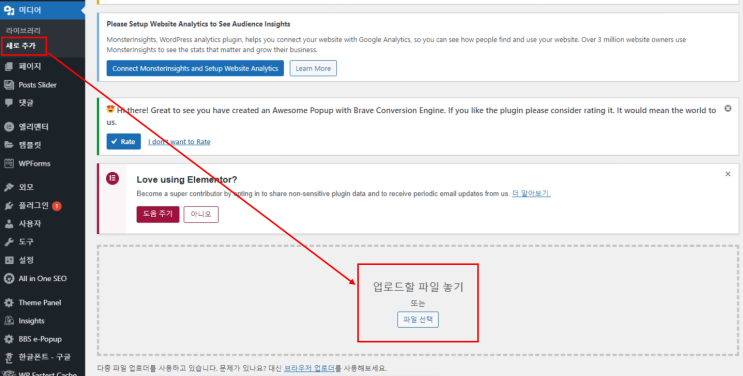
Task: Click the Elementor logo in notice
Action: [112, 178]
